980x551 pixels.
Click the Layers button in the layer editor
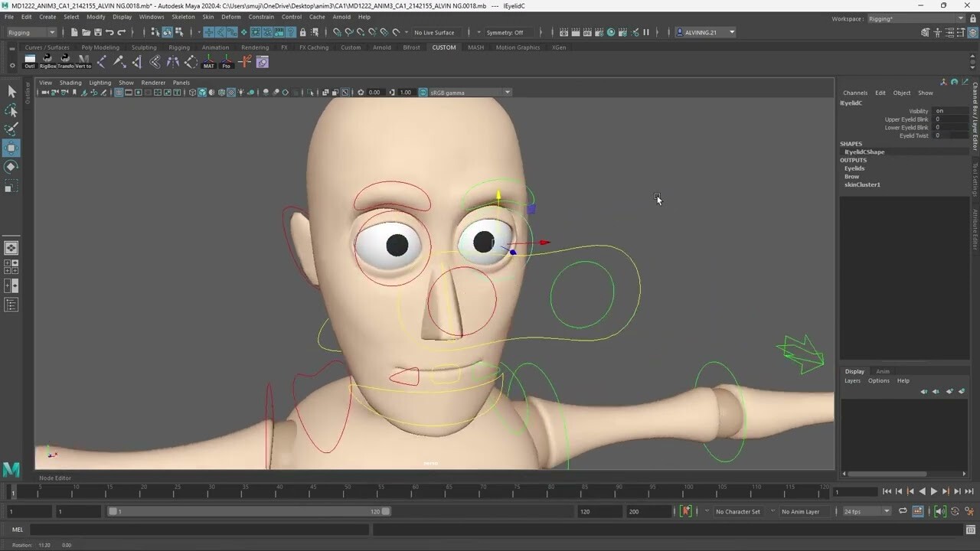pos(852,380)
